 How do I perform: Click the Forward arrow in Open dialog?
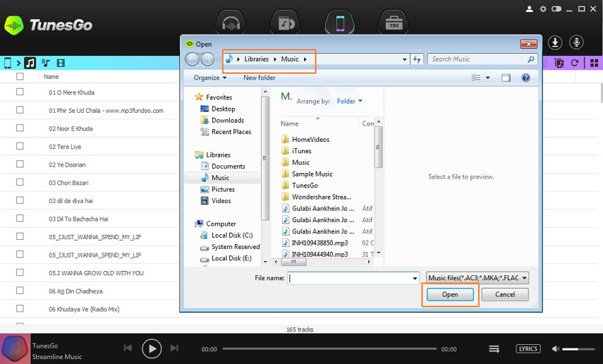coord(207,60)
